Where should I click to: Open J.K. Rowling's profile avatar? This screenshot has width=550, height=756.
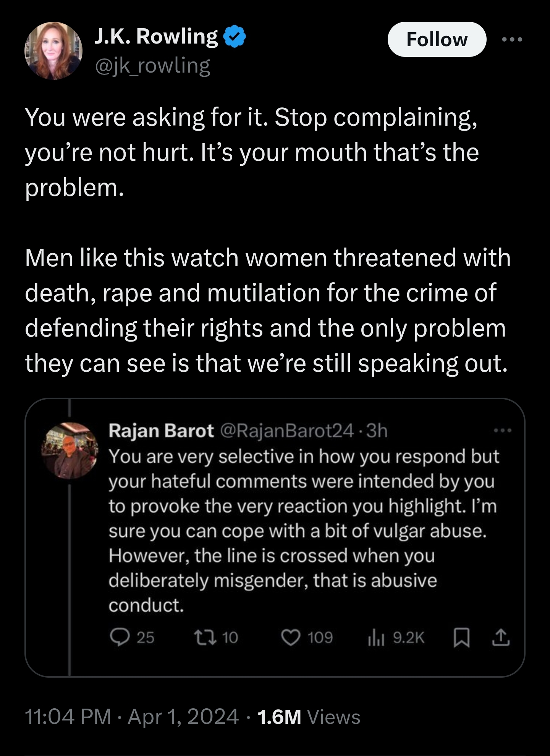tap(53, 51)
